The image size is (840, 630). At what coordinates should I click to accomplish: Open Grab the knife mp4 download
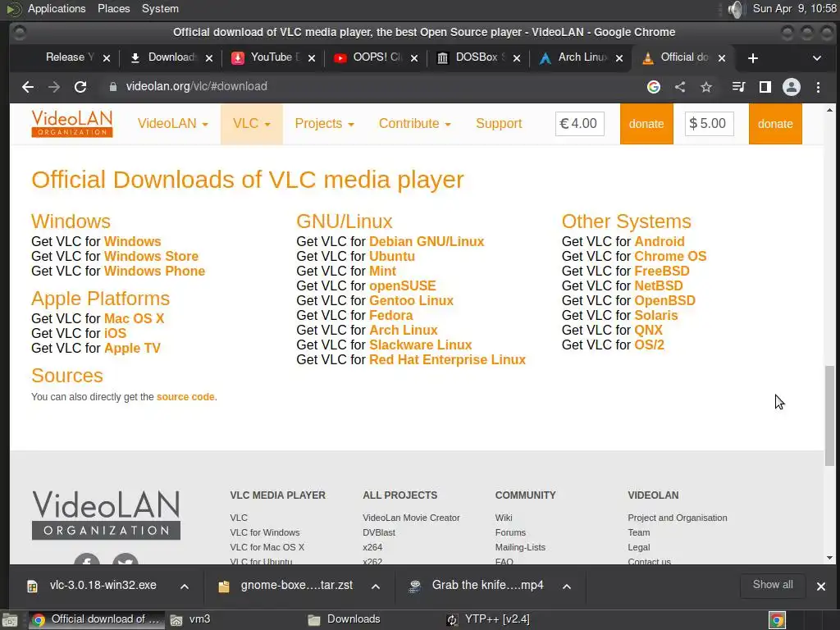pos(477,586)
